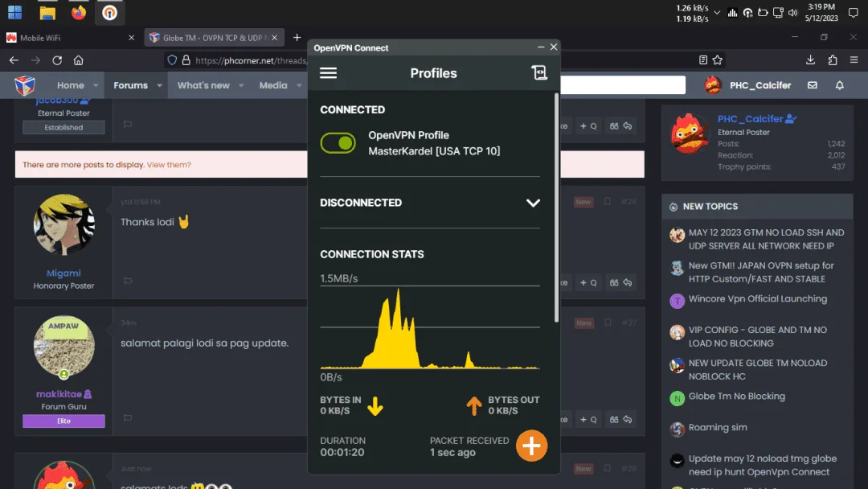Open Migami's user profile

(x=63, y=273)
